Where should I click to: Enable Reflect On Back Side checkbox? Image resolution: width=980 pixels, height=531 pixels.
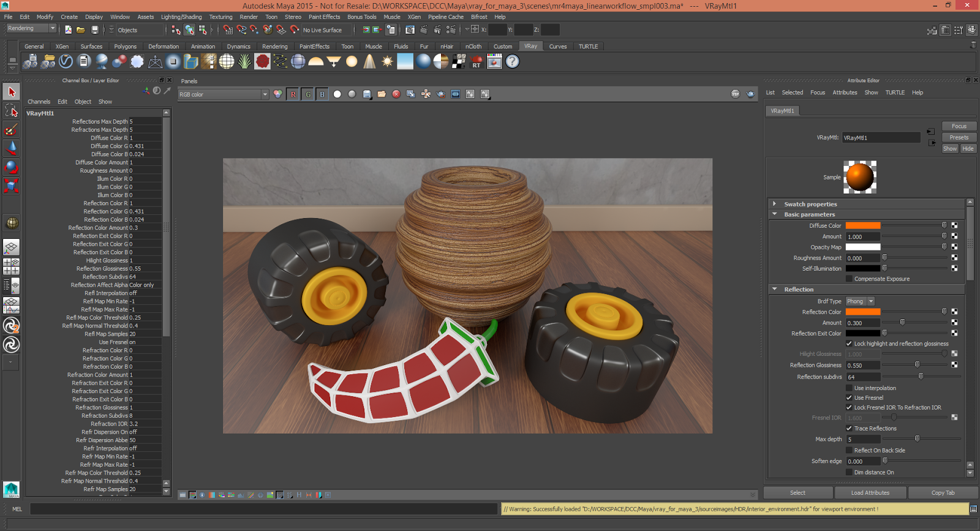850,450
